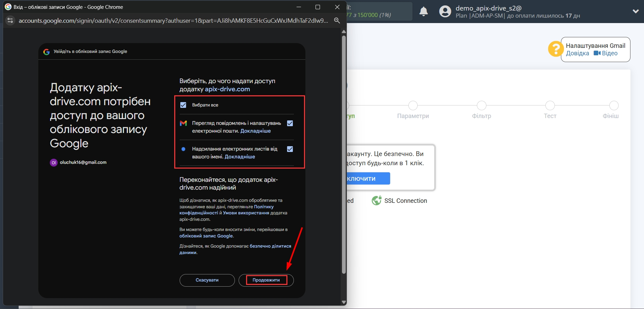Click the Gmail icon beside mail permission
Viewport: 644px width, 309px height.
point(183,123)
